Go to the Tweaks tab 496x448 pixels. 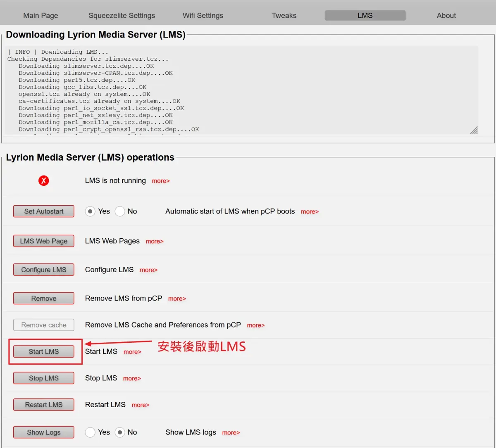(x=284, y=15)
